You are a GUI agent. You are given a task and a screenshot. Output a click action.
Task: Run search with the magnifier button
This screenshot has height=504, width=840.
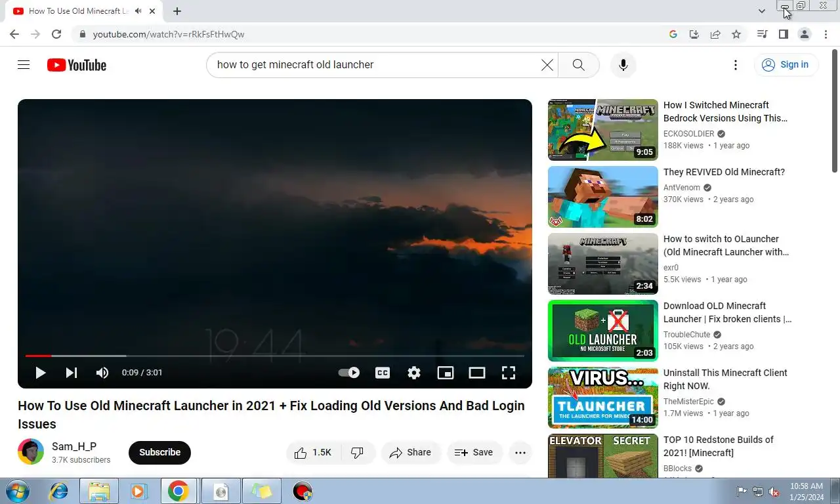pos(578,65)
